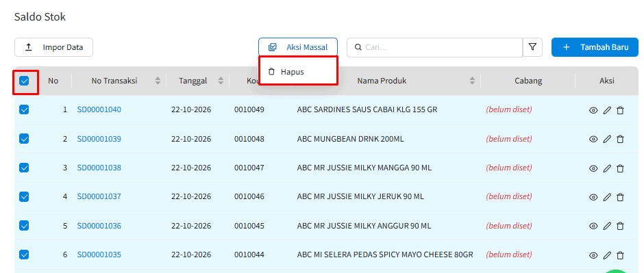Open transaction link SD00001037
644x273 pixels.
[x=99, y=197]
